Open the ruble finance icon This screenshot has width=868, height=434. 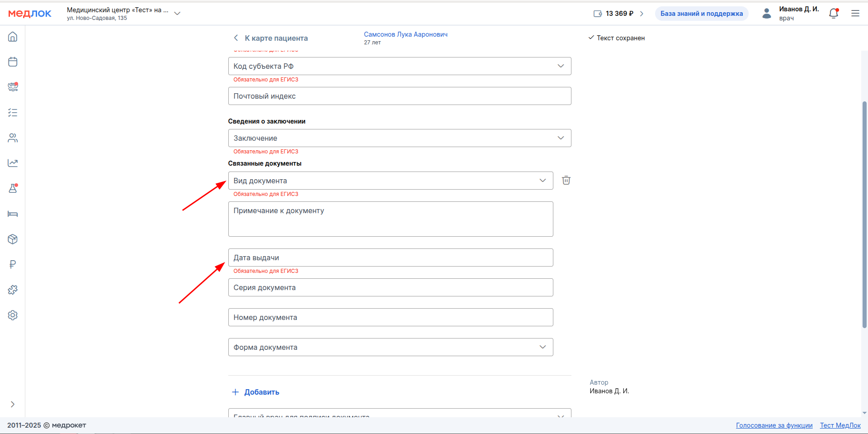pos(13,265)
